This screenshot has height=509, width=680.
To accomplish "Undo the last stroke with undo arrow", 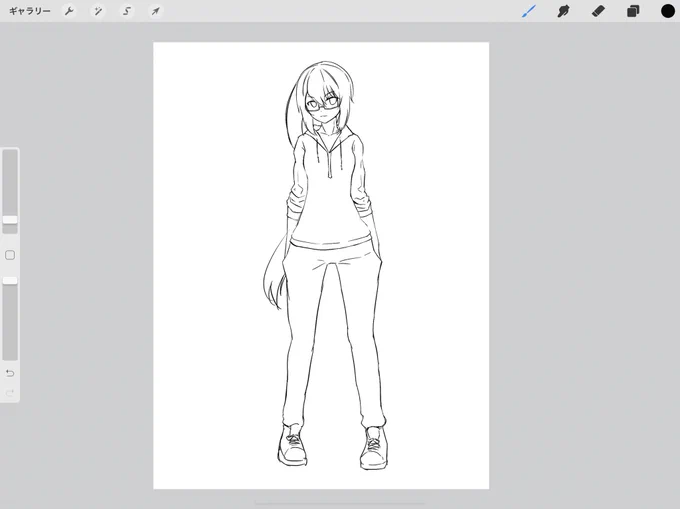I will [x=10, y=373].
